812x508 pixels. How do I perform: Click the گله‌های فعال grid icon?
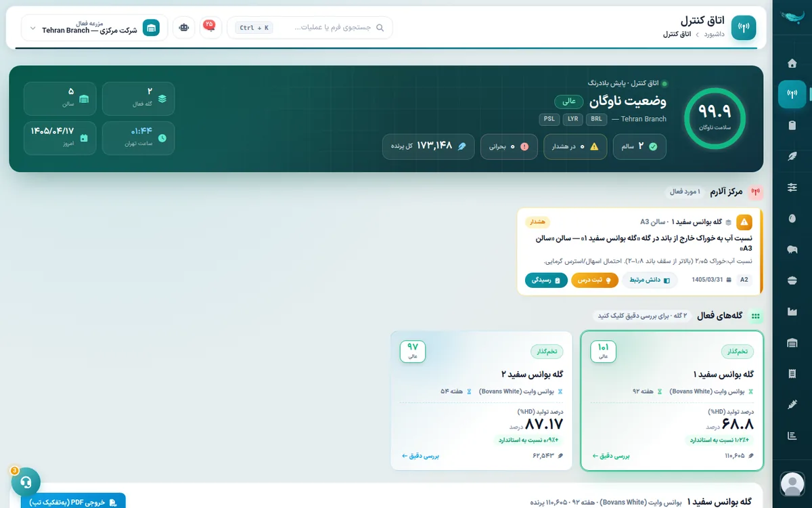[x=756, y=316]
